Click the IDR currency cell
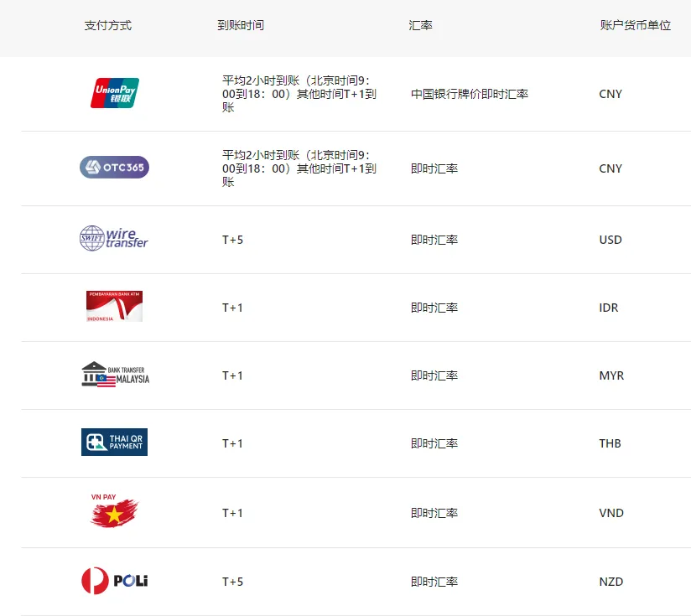 pyautogui.click(x=609, y=308)
